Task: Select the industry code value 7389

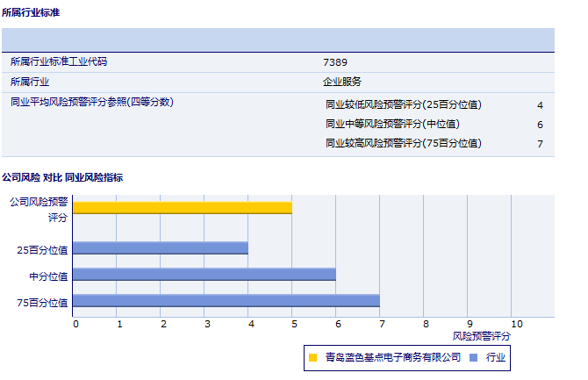Action: point(335,62)
